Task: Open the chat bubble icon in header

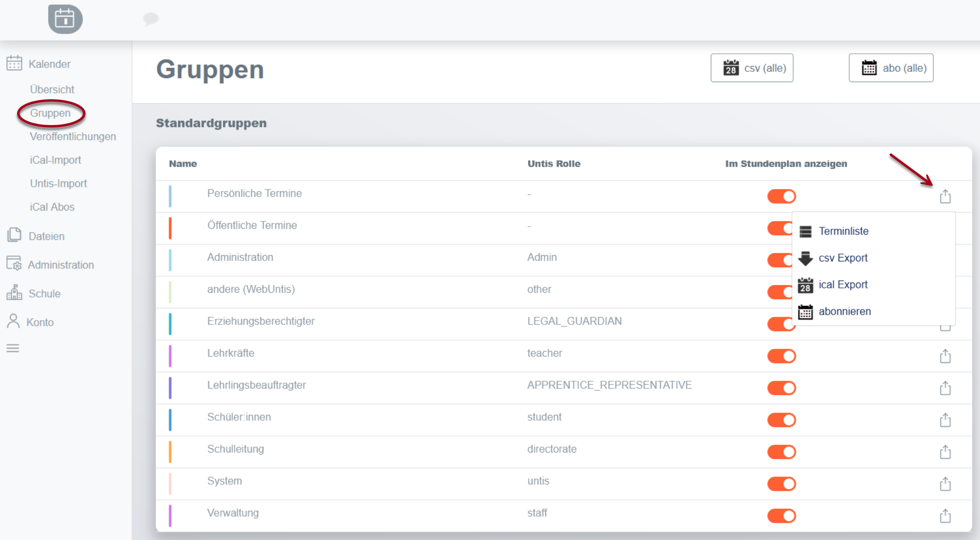Action: pyautogui.click(x=151, y=19)
